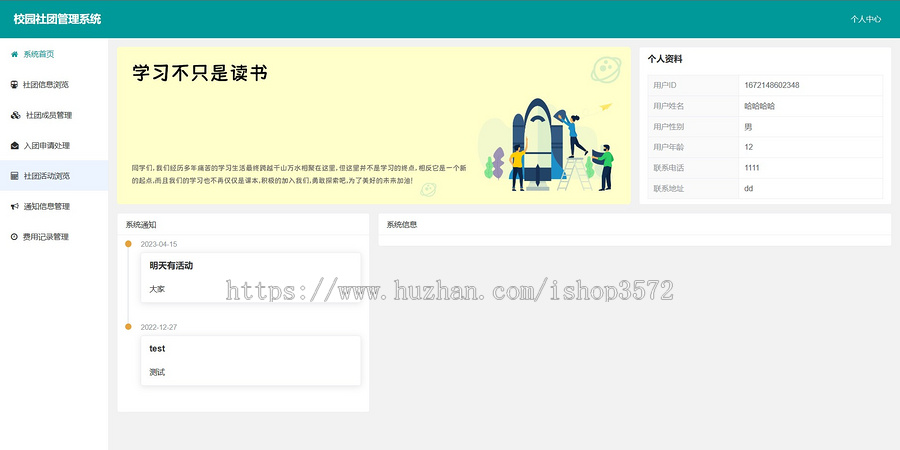The height and width of the screenshot is (450, 900).
Task: Click the notice content 测试
Action: (157, 373)
